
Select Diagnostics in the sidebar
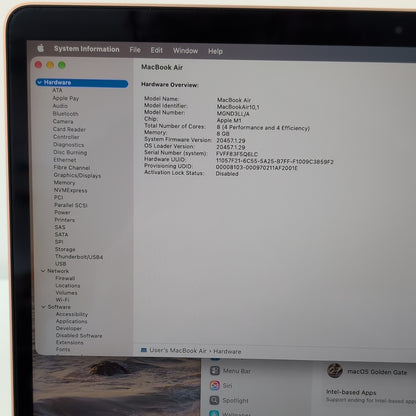click(69, 145)
